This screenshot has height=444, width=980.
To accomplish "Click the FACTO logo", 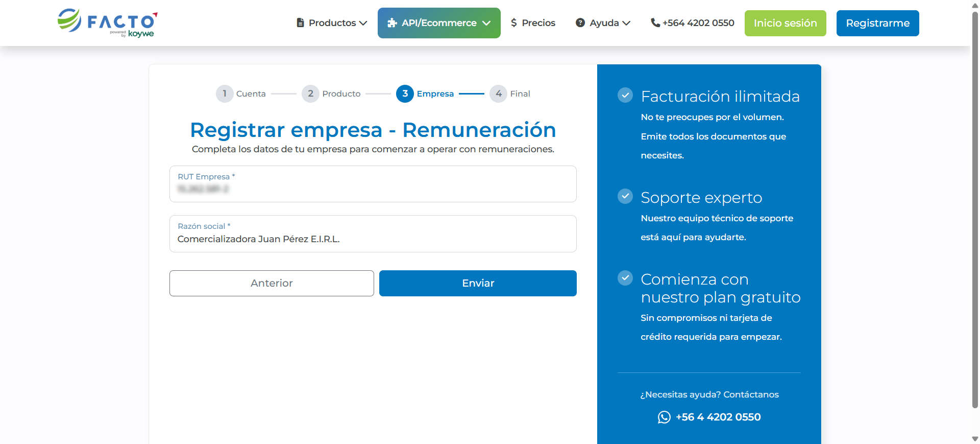I will [x=107, y=23].
